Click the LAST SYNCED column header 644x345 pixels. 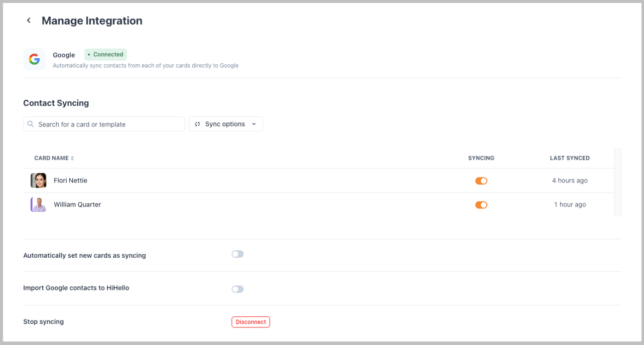tap(570, 158)
